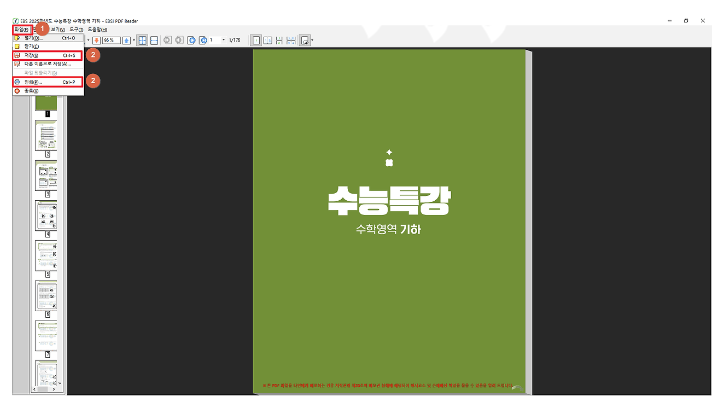Click the page curl at cover's bottom-right corner
The width and height of the screenshot is (725, 419).
pos(518,388)
